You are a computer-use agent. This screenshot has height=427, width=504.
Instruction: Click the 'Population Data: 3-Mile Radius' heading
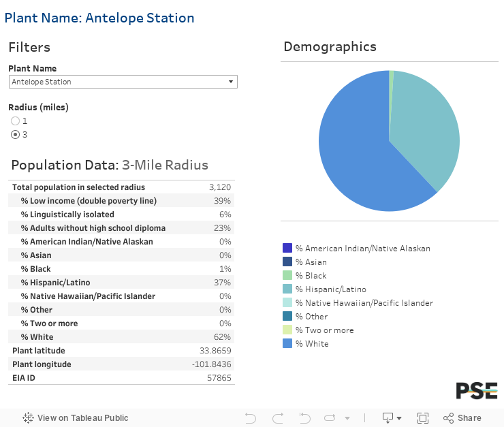coord(110,165)
